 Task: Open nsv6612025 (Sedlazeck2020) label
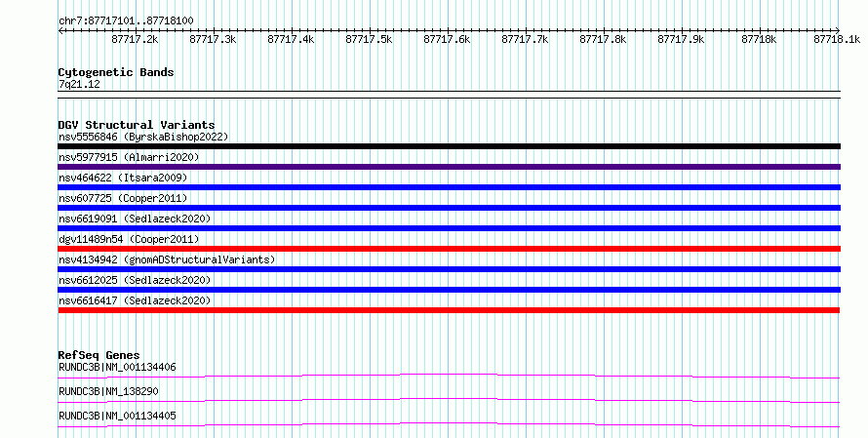(135, 280)
